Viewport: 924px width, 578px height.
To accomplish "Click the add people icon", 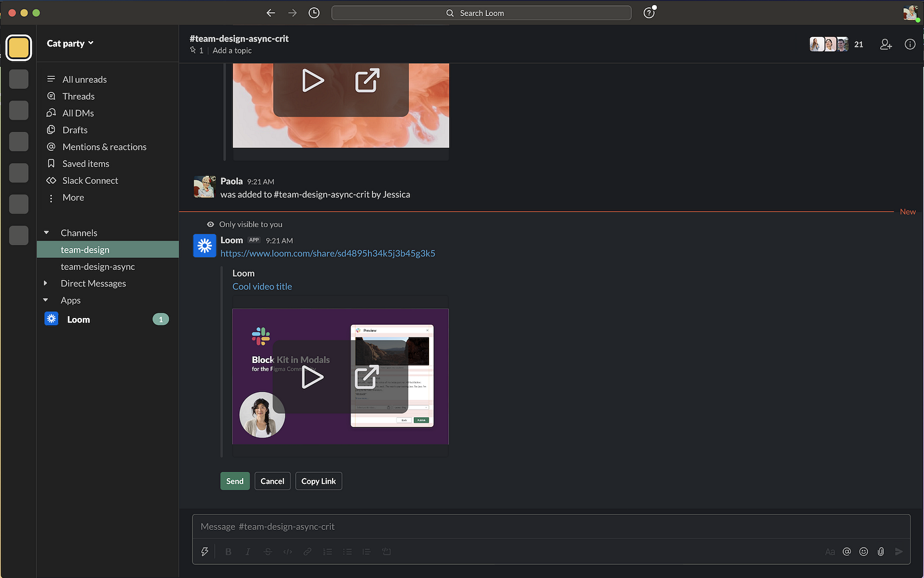I will coord(886,45).
